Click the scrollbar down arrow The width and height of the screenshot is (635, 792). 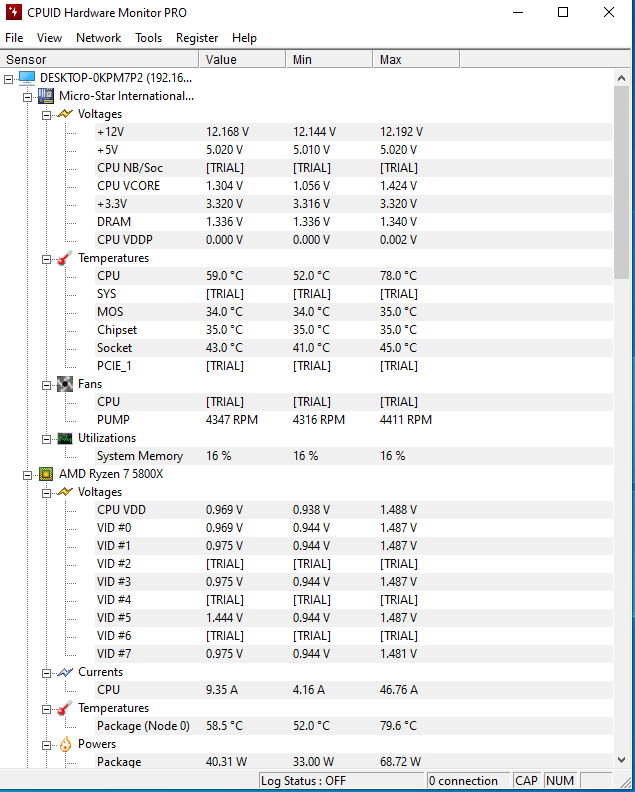coord(621,760)
